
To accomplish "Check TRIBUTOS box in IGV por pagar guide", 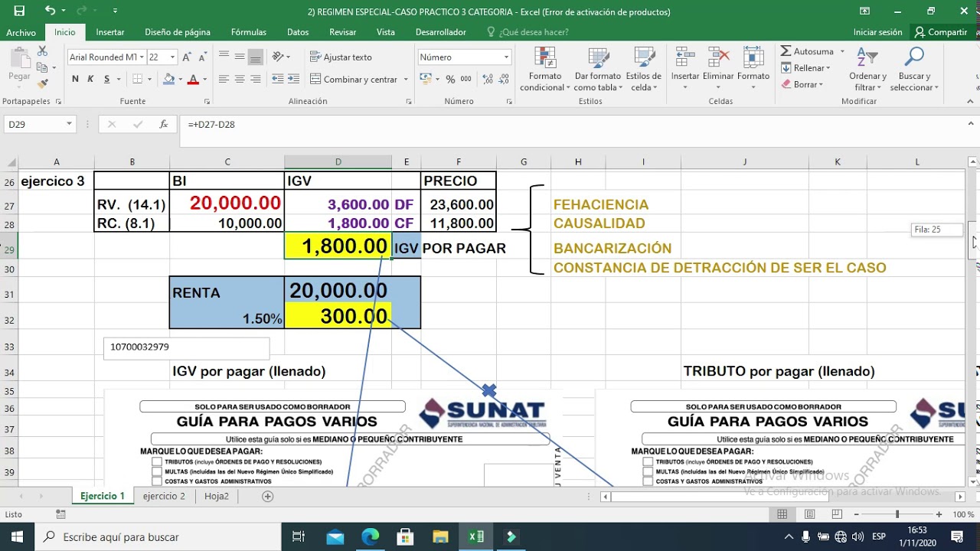I will tap(157, 462).
